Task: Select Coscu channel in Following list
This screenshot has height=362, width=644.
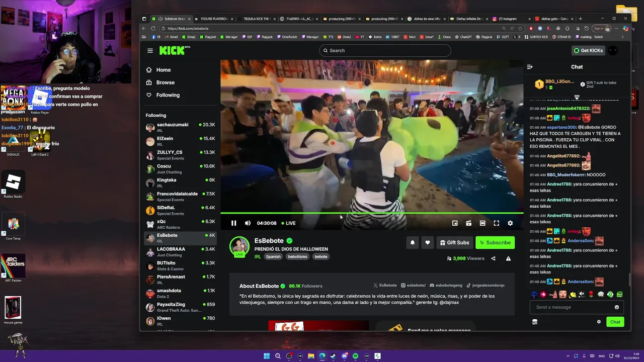Action: (181, 169)
